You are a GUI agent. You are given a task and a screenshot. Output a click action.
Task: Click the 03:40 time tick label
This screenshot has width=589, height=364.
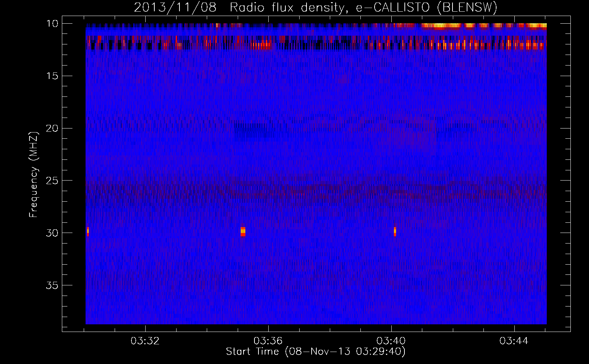(391, 341)
